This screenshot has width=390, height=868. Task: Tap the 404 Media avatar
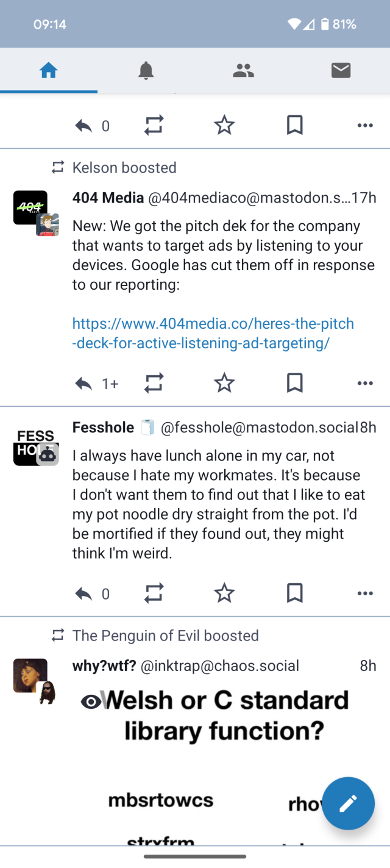coord(30,207)
